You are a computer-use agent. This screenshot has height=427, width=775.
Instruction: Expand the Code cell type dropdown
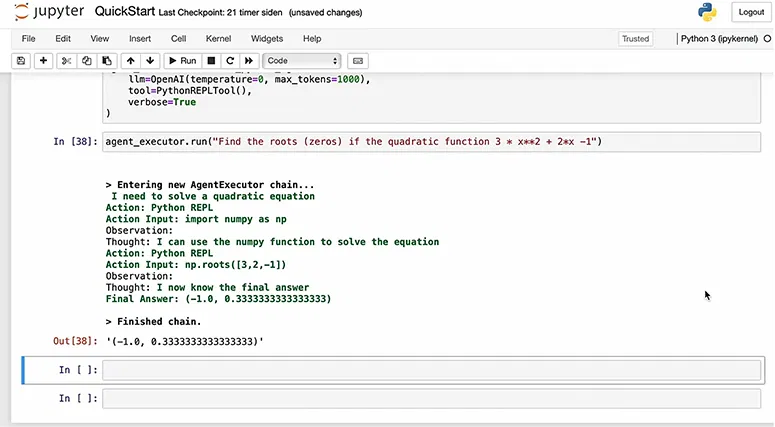point(302,61)
